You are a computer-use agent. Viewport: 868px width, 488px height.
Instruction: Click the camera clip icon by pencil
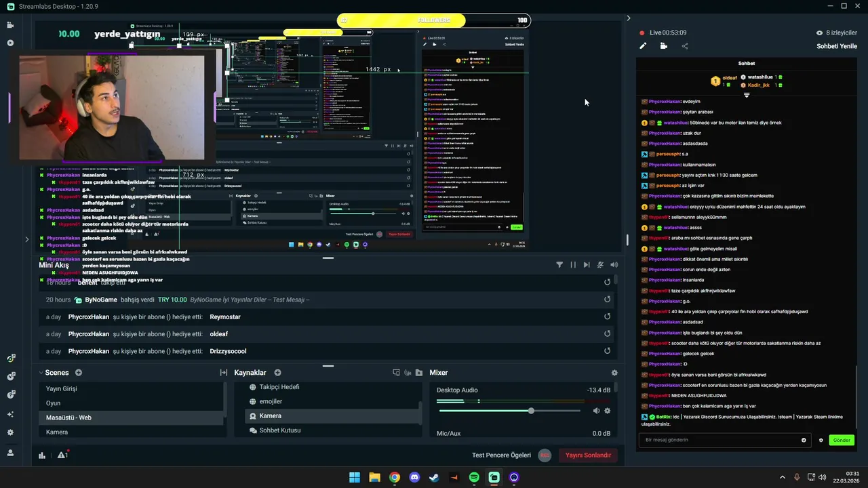(663, 46)
